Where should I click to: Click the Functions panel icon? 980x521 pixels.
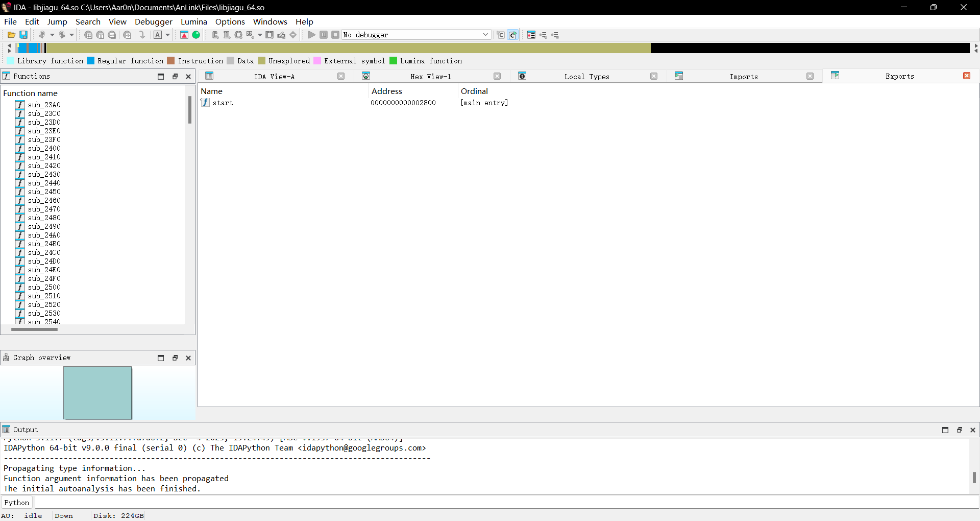[x=6, y=76]
